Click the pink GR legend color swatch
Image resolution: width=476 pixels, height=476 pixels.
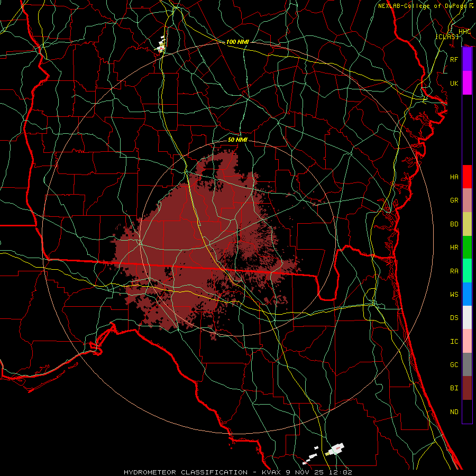(x=467, y=200)
